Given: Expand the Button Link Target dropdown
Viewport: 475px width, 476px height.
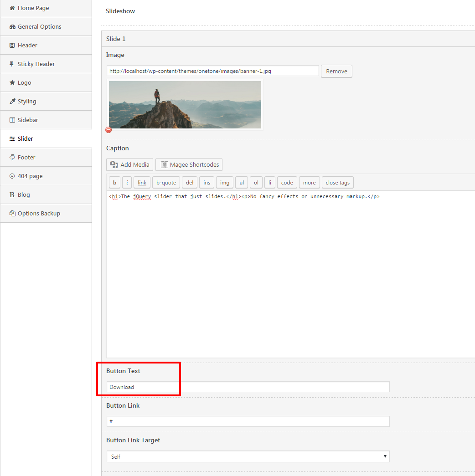Looking at the screenshot, I should [248, 456].
